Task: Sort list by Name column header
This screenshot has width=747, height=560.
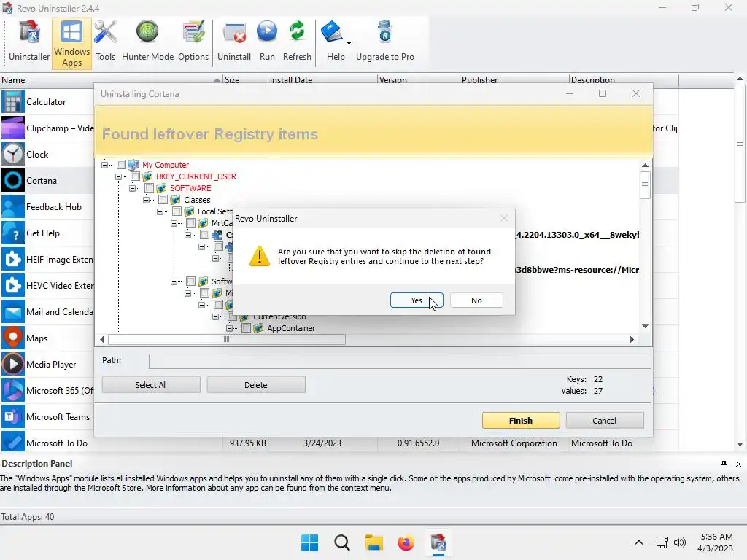Action: coord(111,79)
